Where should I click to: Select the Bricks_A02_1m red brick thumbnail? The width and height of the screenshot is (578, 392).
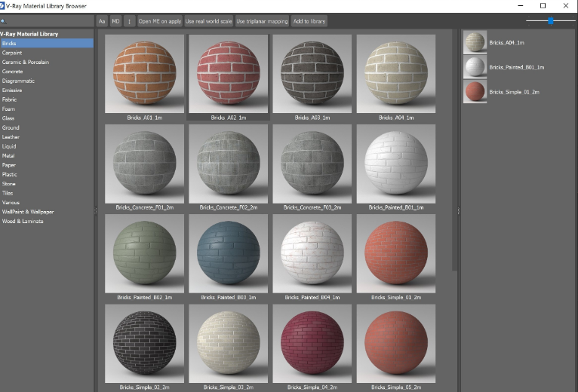[x=228, y=74]
